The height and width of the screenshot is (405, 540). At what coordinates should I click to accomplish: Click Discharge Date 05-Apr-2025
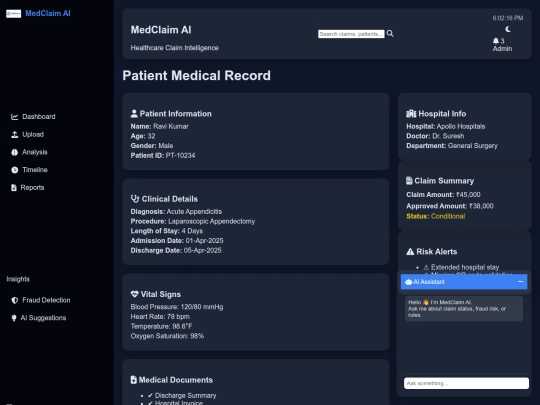pyautogui.click(x=176, y=250)
